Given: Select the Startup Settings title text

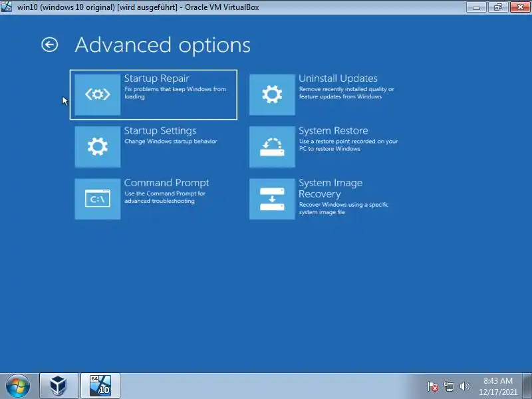Looking at the screenshot, I should coord(160,130).
